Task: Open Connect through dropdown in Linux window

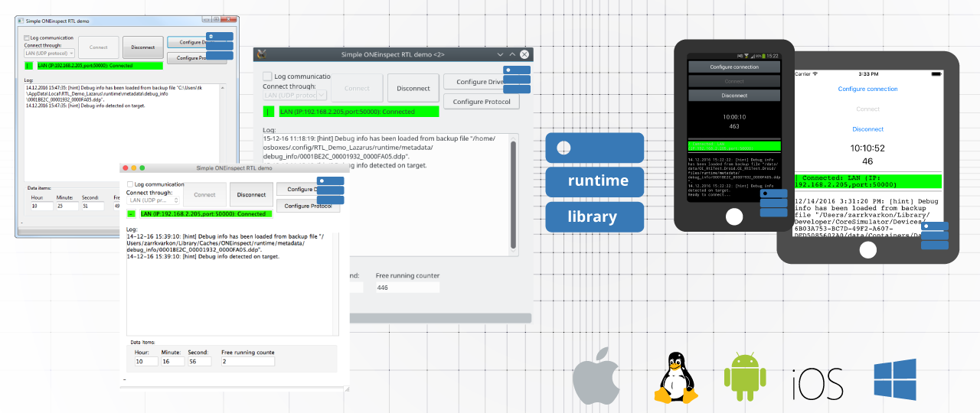Action: coord(295,96)
